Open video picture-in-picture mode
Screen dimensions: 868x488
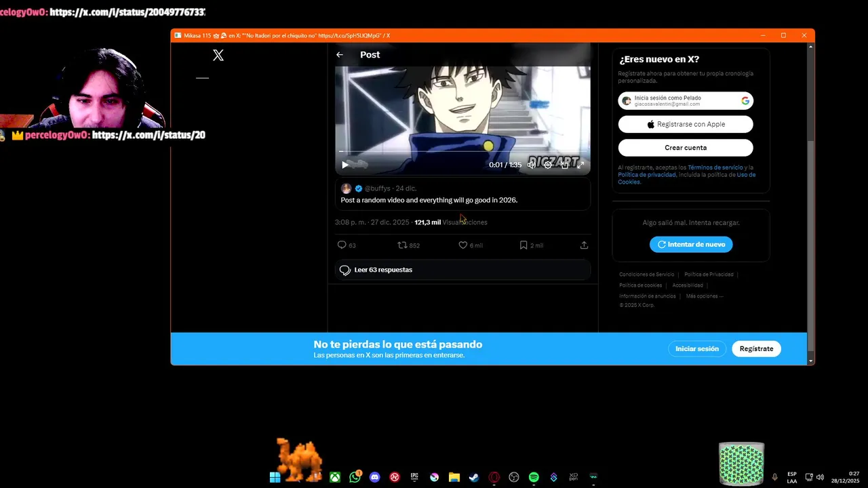point(564,165)
